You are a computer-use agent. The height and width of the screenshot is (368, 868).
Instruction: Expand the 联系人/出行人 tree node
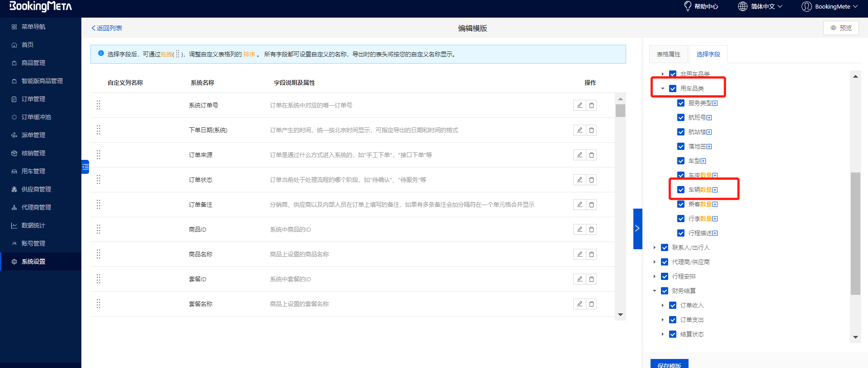tap(655, 247)
